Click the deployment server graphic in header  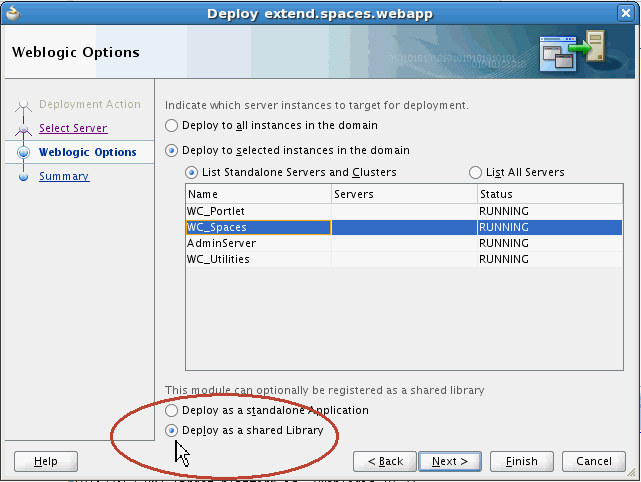(x=572, y=51)
